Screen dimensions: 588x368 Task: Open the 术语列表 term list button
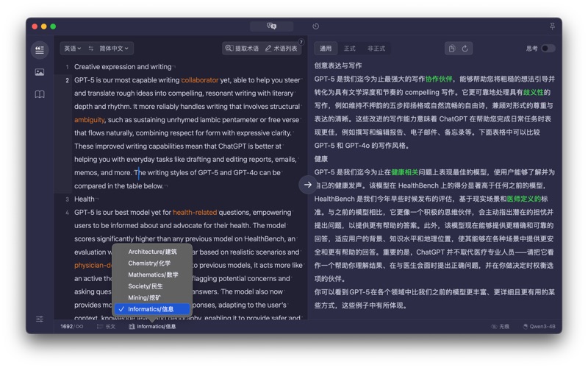[x=282, y=49]
